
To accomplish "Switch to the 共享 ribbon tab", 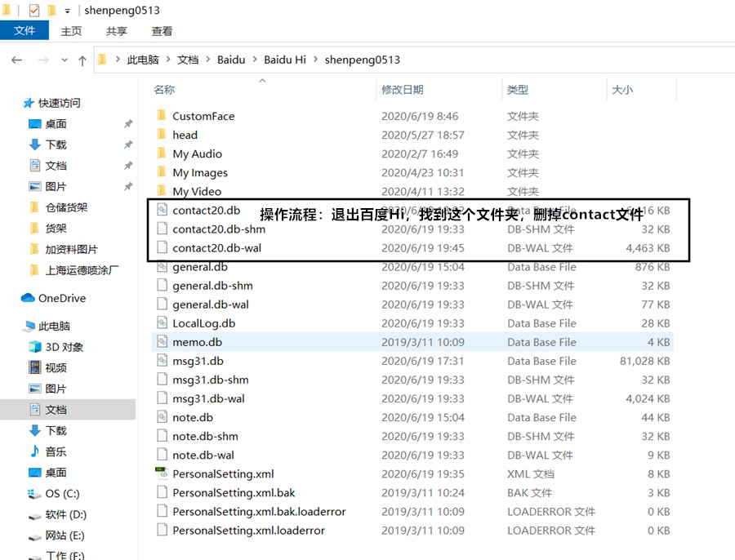I will tap(117, 31).
